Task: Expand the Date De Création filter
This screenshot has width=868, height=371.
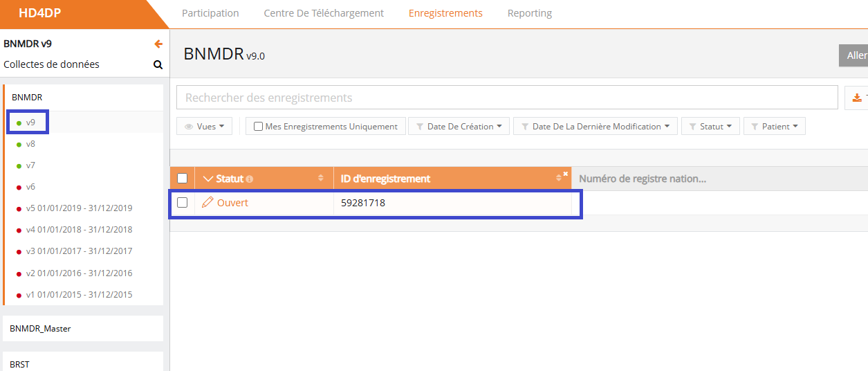Action: point(459,127)
